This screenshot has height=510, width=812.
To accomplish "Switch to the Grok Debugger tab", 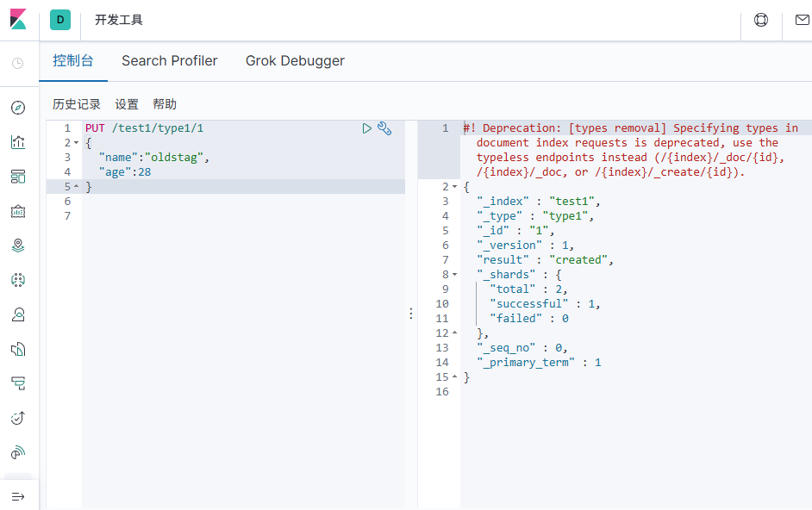I will pos(295,61).
